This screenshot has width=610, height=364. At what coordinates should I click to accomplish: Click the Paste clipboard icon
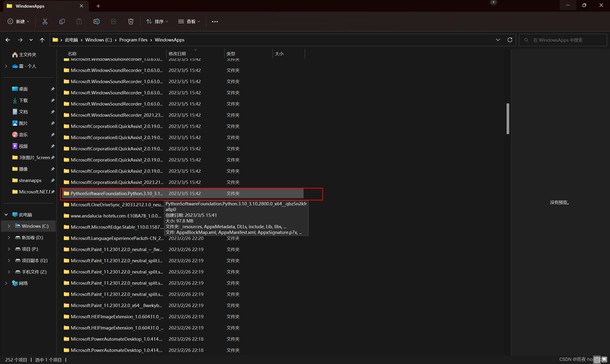[x=79, y=22]
